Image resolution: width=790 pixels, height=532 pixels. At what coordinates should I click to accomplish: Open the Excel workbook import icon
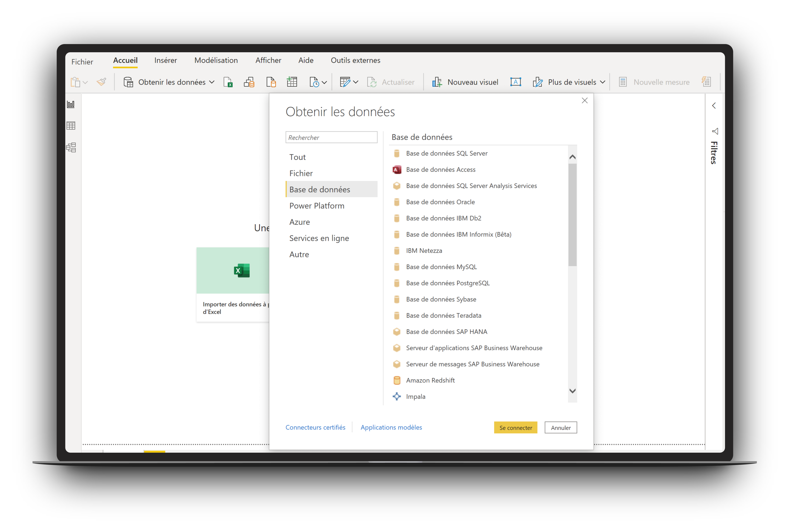[228, 82]
